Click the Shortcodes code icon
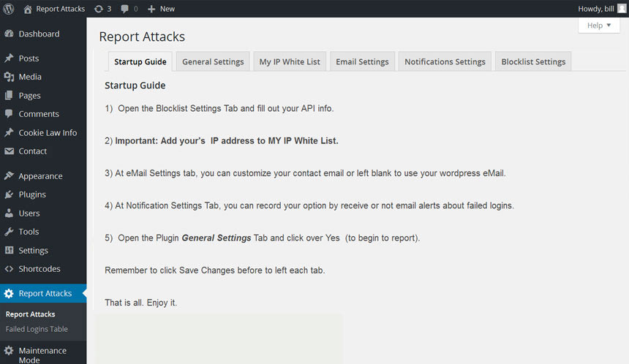 (9, 269)
